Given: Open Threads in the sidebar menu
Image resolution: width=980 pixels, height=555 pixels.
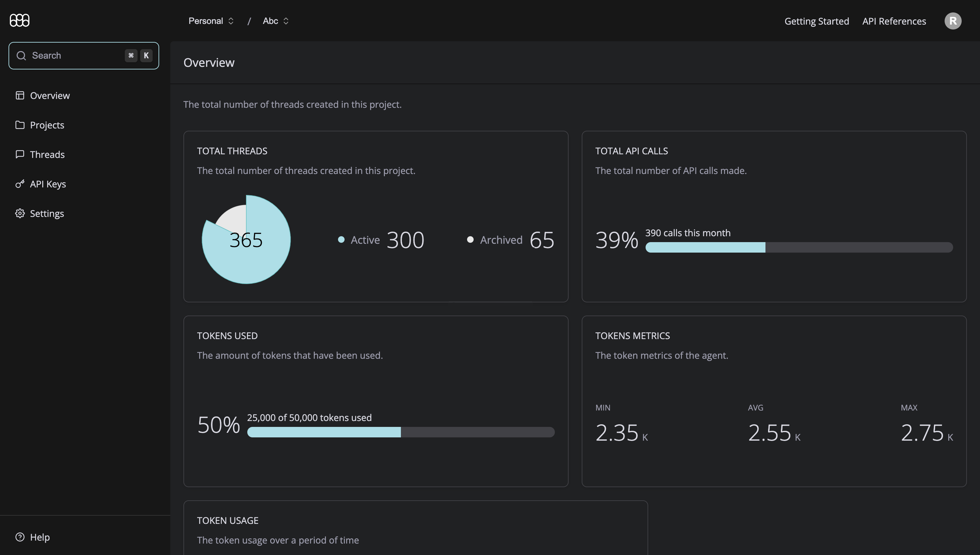Looking at the screenshot, I should (x=47, y=154).
